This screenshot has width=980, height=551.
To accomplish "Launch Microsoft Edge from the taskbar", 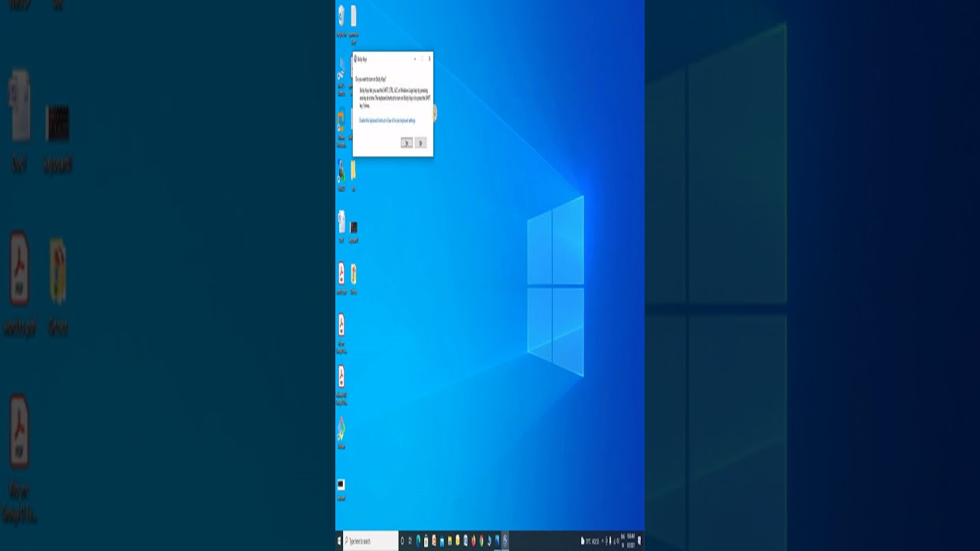I will tap(418, 541).
